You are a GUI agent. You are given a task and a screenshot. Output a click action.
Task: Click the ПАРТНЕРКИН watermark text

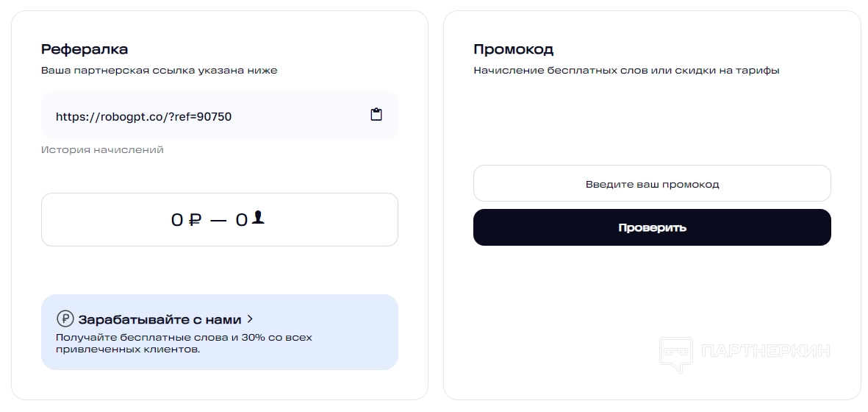(x=765, y=352)
